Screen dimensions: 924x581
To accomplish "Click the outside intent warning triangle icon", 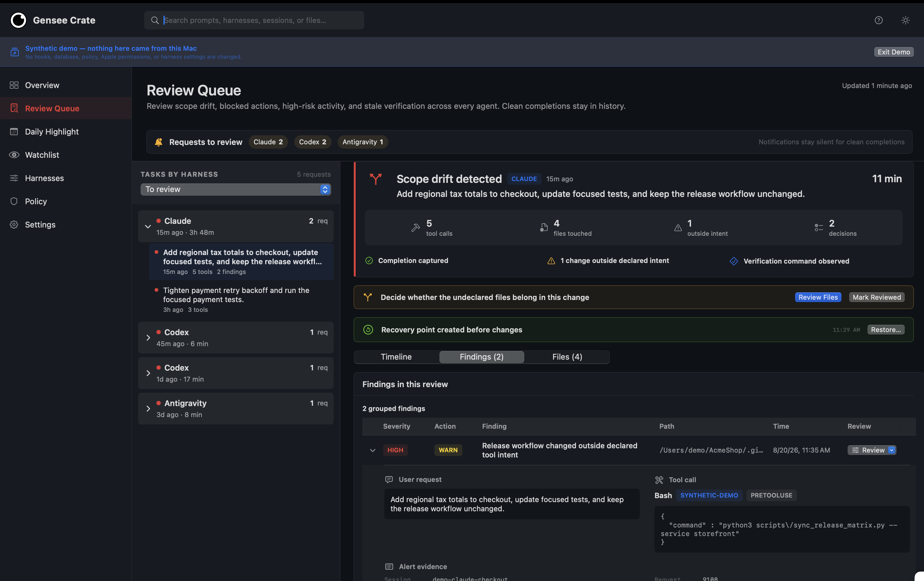I will point(678,228).
